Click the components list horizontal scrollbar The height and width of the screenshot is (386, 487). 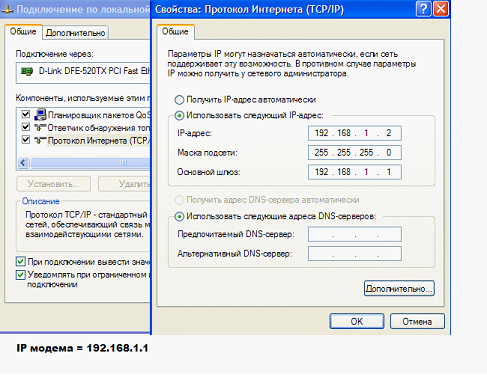pos(84,163)
